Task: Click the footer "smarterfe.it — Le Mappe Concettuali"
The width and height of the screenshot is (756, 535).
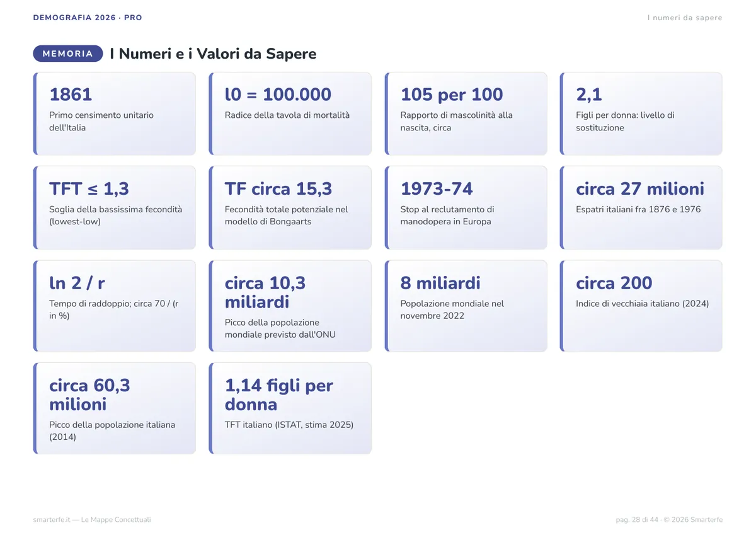Action: [x=92, y=520]
